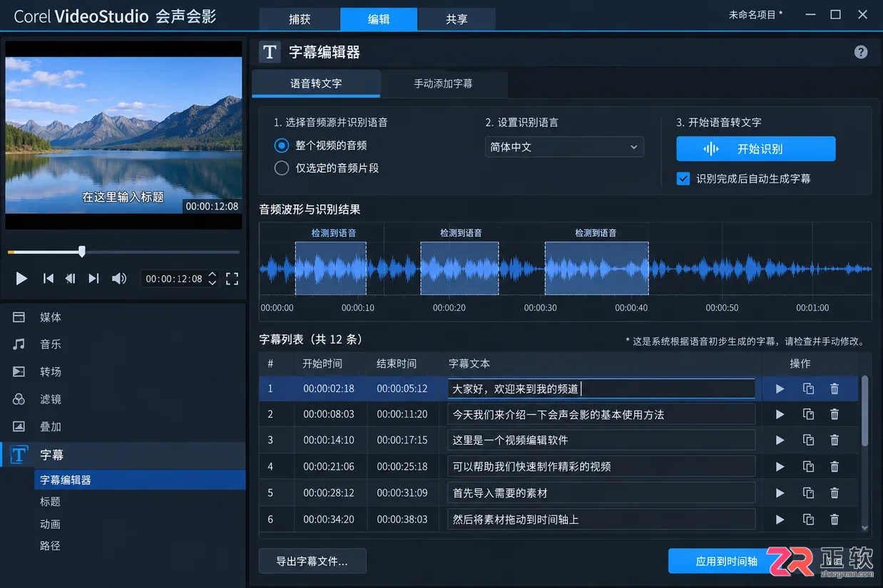Toggle fullscreen preview icon
The height and width of the screenshot is (588, 883).
[232, 279]
